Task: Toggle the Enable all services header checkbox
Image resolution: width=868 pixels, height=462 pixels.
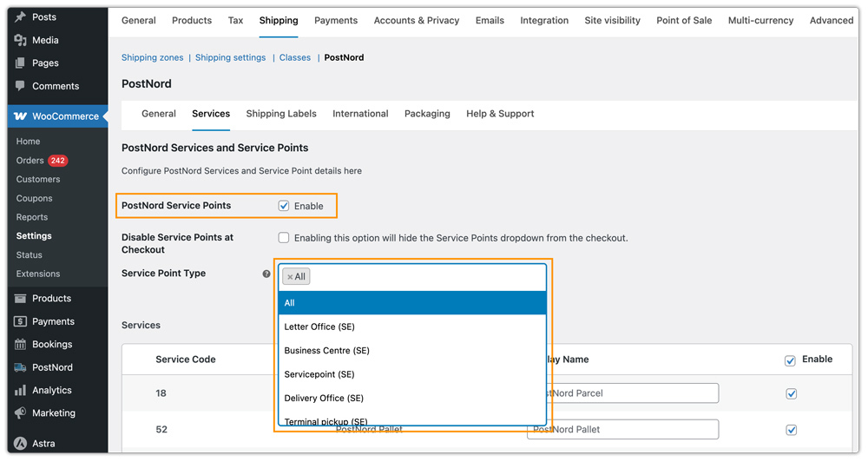Action: coord(790,360)
